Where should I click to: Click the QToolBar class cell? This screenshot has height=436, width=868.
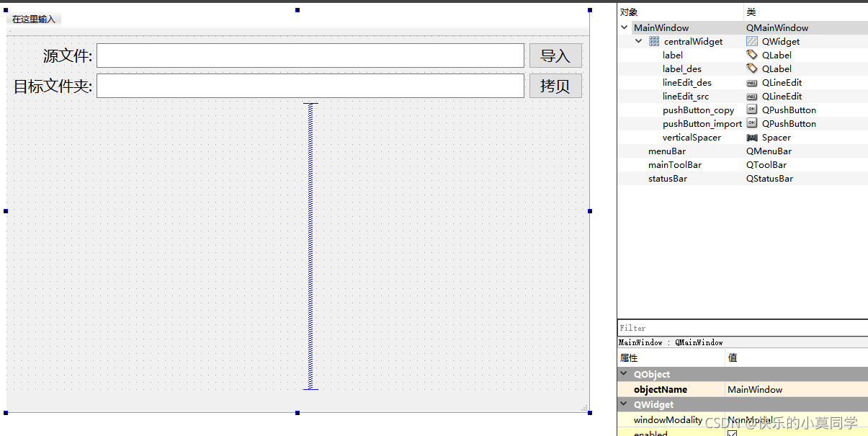tap(766, 165)
